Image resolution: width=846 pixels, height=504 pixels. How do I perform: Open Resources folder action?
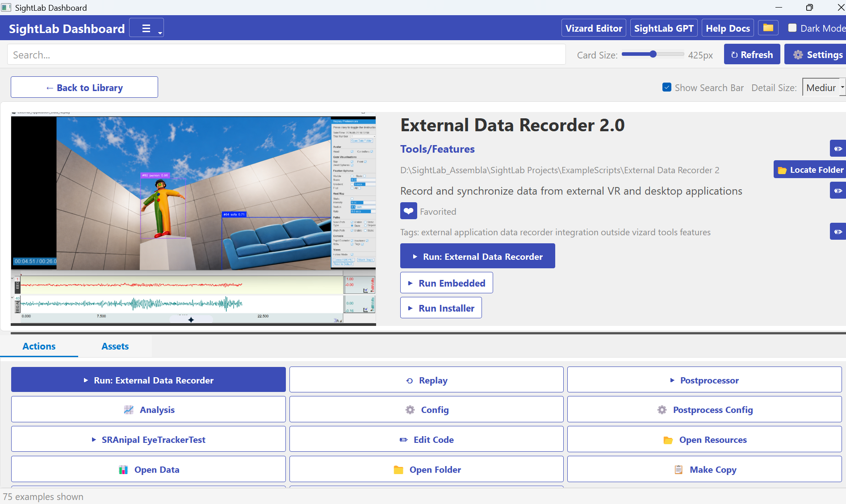pyautogui.click(x=704, y=439)
